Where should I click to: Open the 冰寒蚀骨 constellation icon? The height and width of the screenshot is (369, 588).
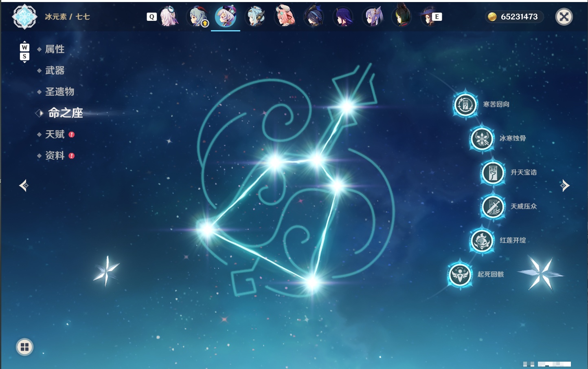(x=482, y=139)
